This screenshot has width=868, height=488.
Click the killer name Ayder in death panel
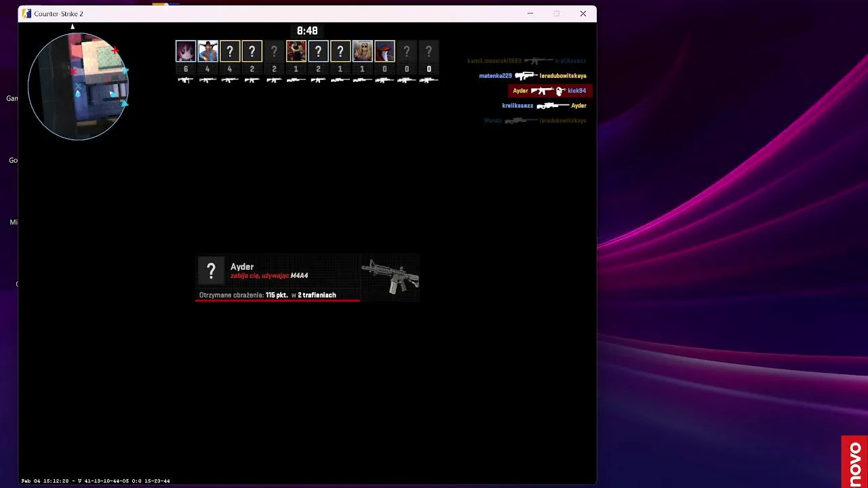click(x=242, y=267)
